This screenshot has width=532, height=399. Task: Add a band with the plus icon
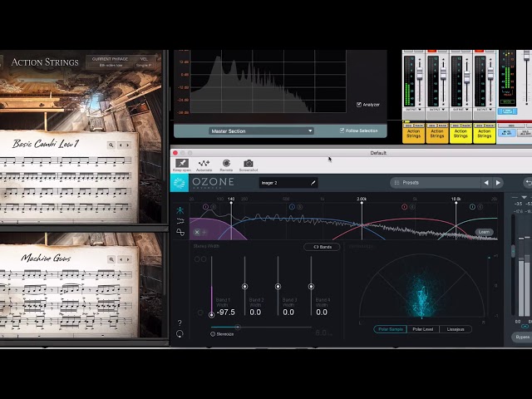click(204, 233)
